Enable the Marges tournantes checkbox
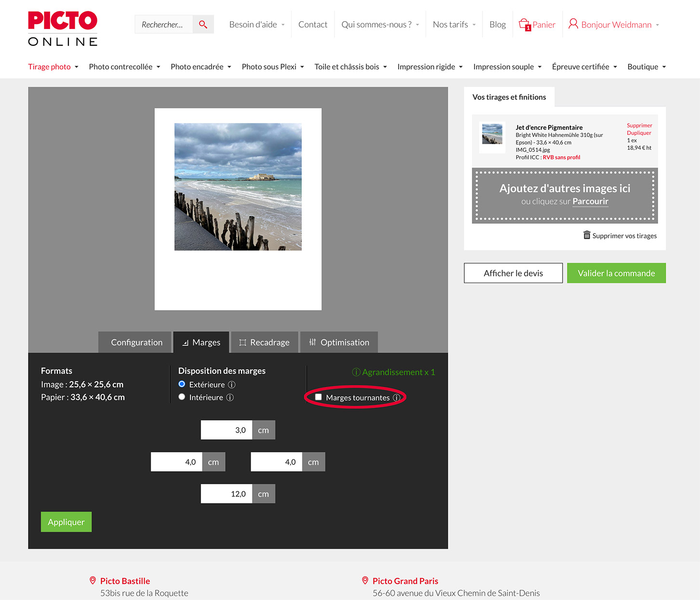Screen dimensions: 700x600 318,397
